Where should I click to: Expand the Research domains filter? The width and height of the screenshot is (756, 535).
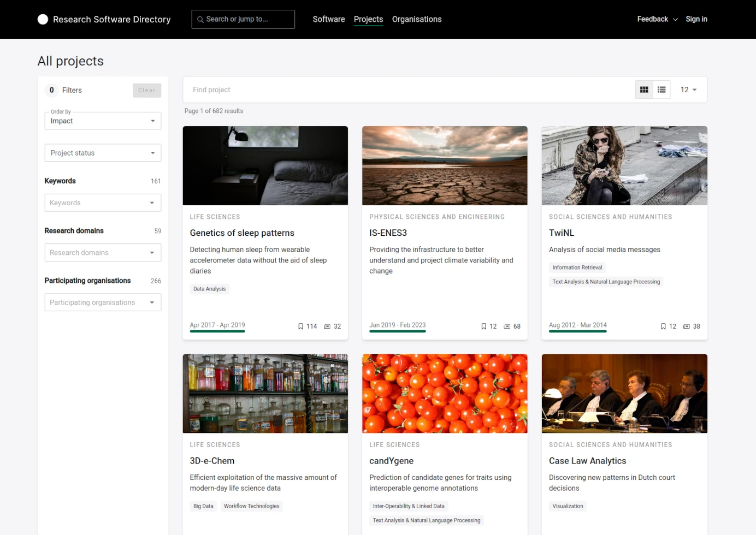pyautogui.click(x=103, y=253)
